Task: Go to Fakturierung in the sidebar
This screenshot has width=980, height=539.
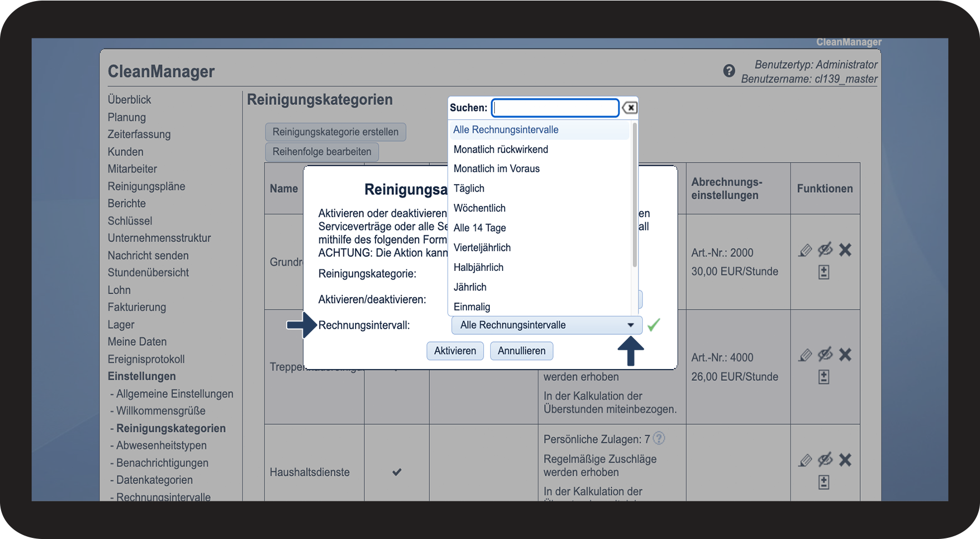Action: click(x=137, y=307)
